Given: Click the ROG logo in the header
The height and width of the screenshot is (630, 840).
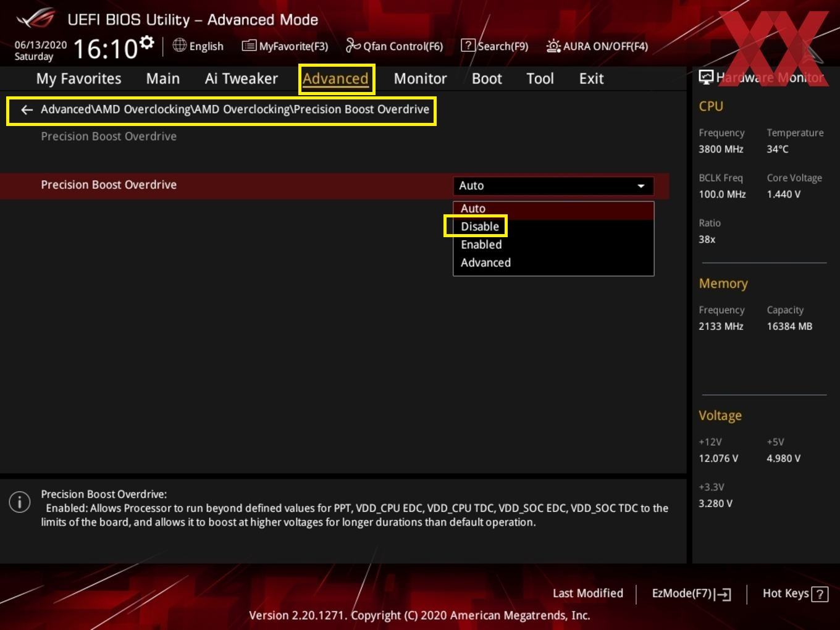Looking at the screenshot, I should [x=36, y=19].
